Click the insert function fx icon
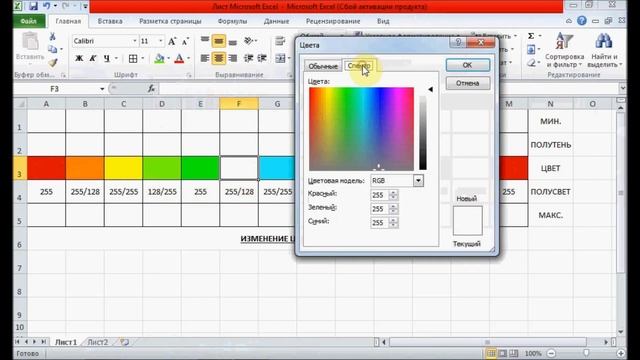Viewport: 640px width, 360px height. [151, 89]
